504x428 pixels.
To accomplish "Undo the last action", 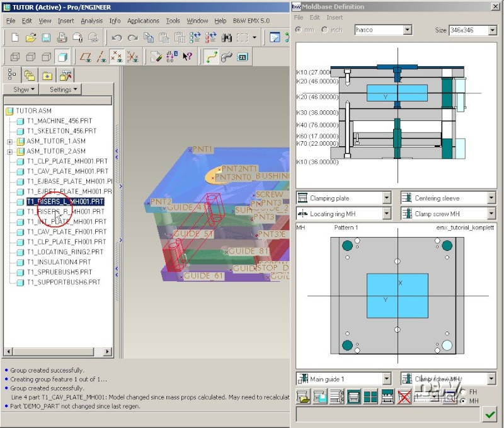I will point(117,38).
